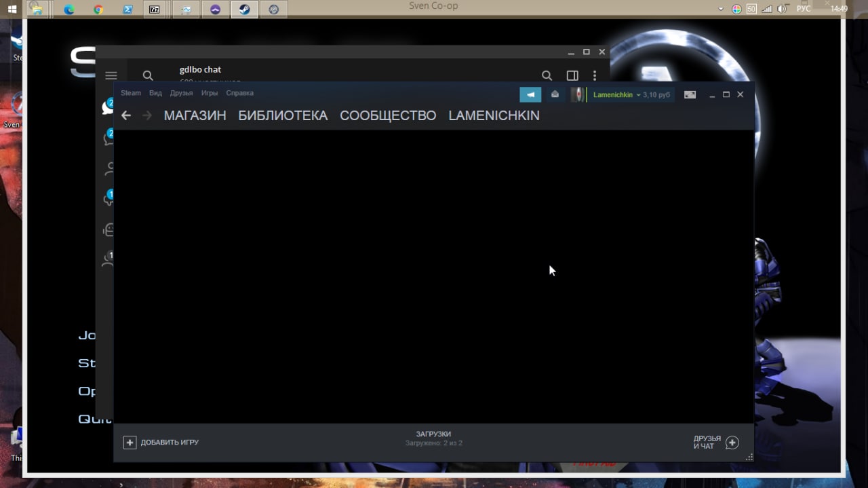Open three-dot menu in chat window
868x488 pixels.
click(595, 76)
